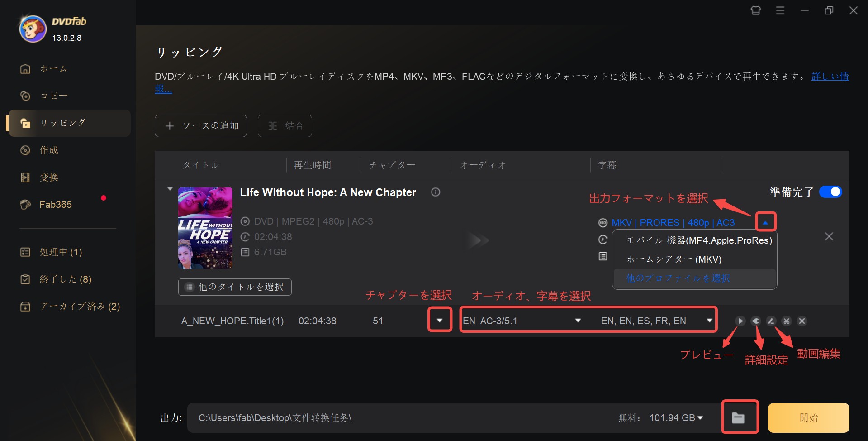Click the disabled 結合 merge button
The height and width of the screenshot is (441, 868).
[x=285, y=126]
